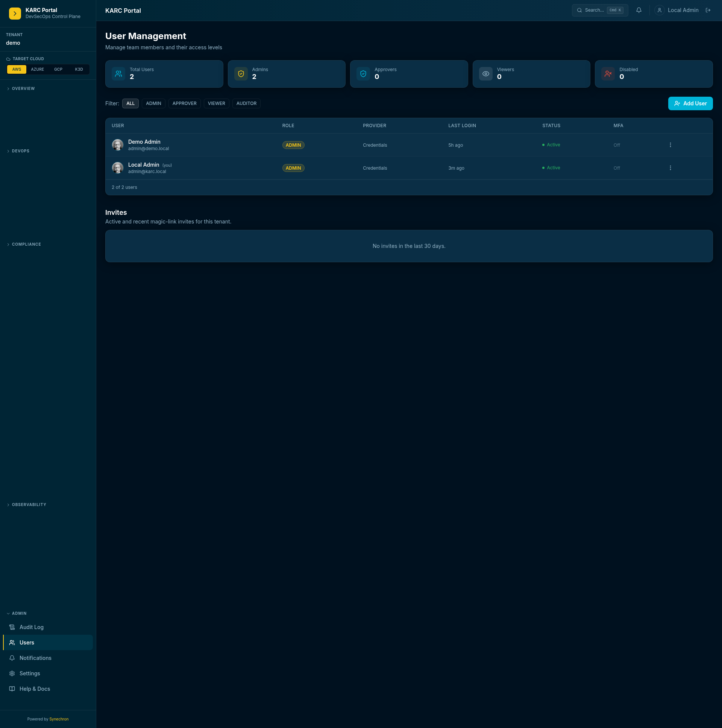This screenshot has width=722, height=728.
Task: Click the Notifications sidebar bell icon
Action: tap(12, 658)
